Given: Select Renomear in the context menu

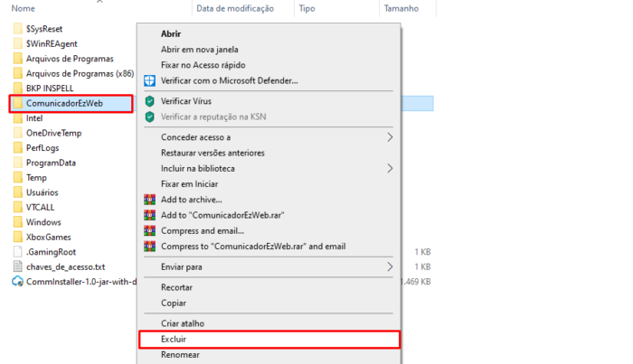Looking at the screenshot, I should [180, 355].
